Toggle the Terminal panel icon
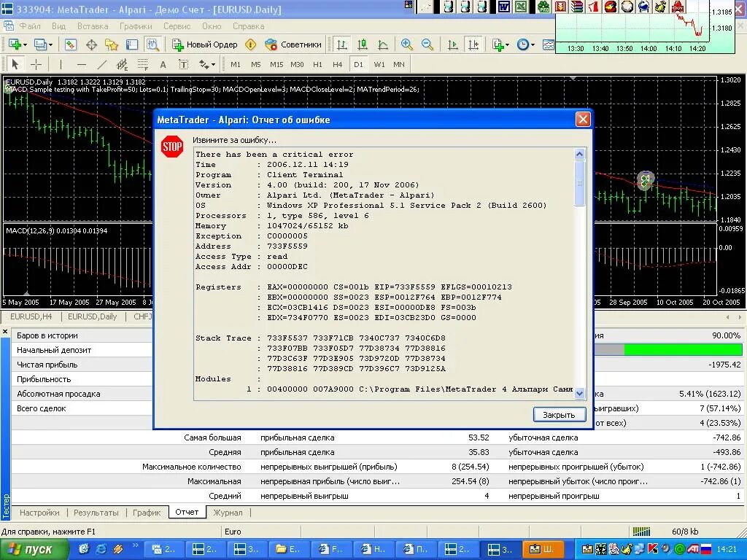747x560 pixels. pyautogui.click(x=132, y=44)
